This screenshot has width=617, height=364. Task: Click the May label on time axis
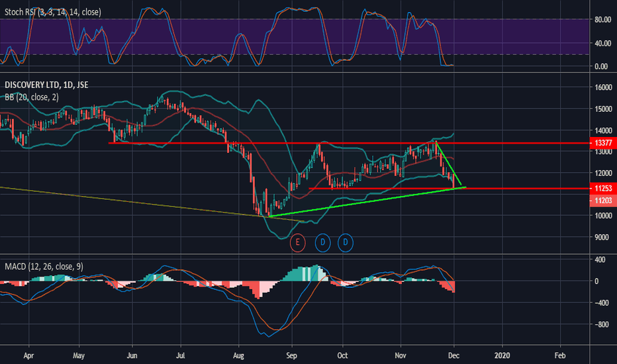pos(79,356)
